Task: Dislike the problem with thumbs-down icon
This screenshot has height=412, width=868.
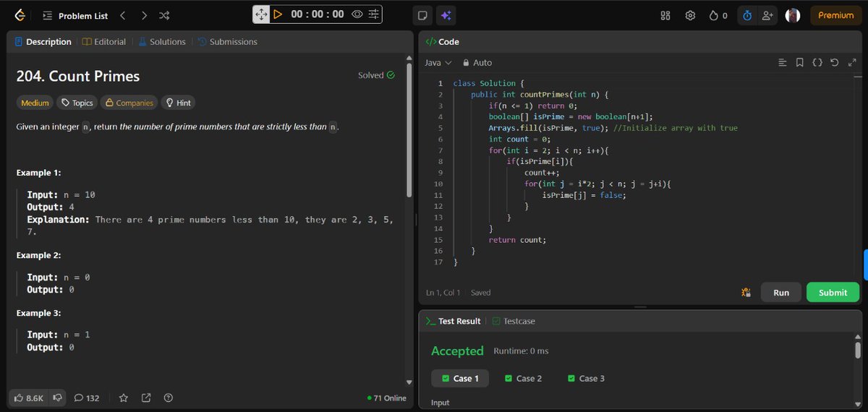Action: 57,398
